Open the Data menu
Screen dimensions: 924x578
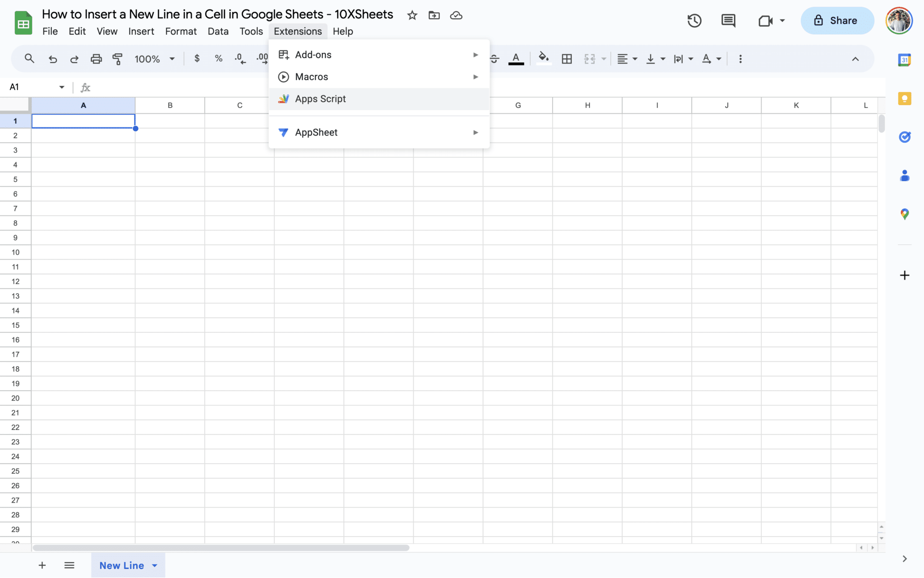pos(218,31)
